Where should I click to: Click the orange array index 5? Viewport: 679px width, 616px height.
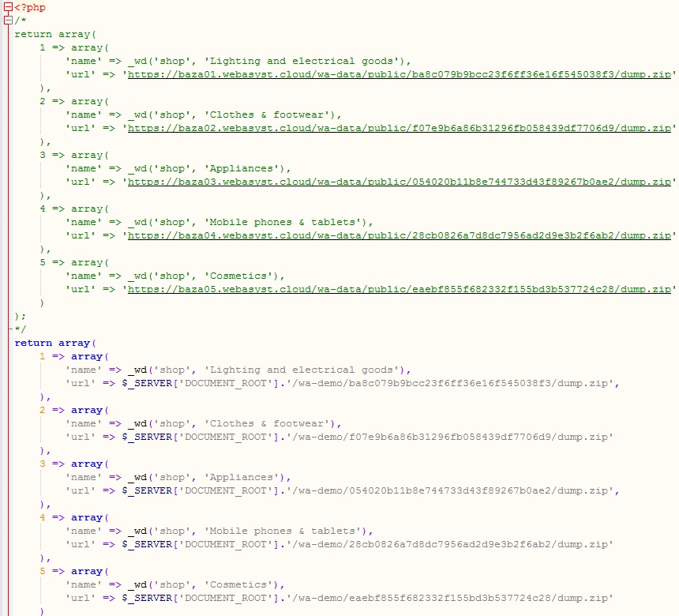pyautogui.click(x=43, y=572)
